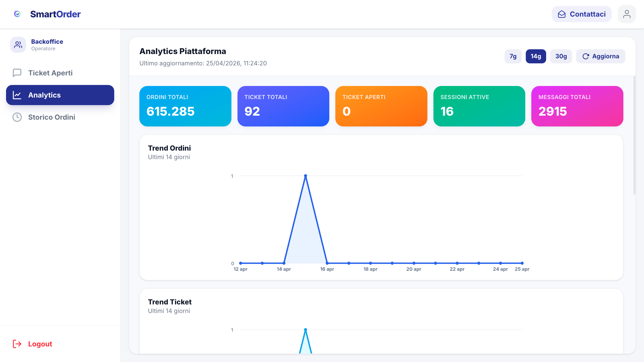Click the 2915 messages value
This screenshot has height=362, width=644.
(x=553, y=111)
